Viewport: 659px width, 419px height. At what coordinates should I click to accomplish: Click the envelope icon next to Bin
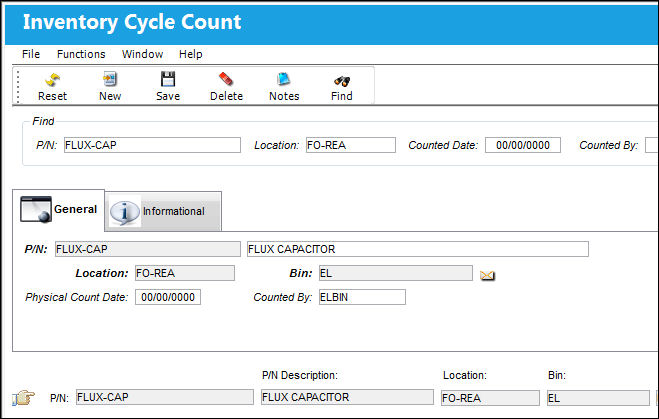tap(488, 275)
